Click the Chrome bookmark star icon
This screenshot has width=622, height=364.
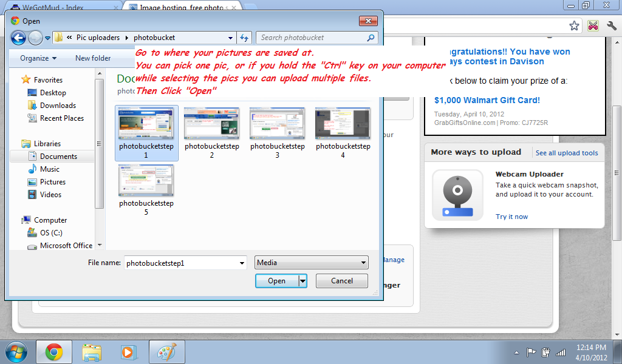click(x=574, y=25)
